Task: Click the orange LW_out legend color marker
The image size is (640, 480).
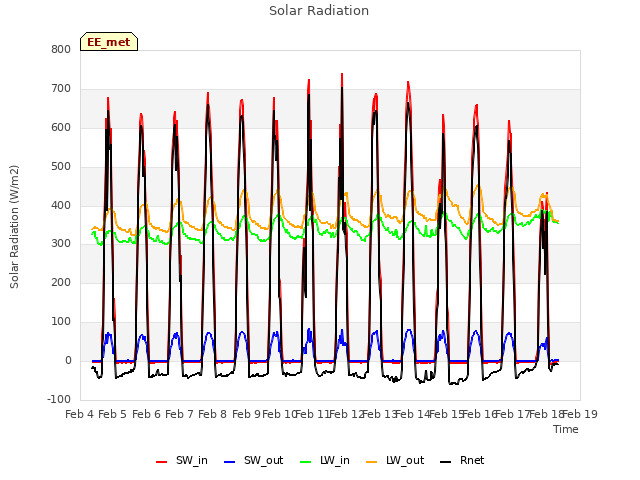Action: [372, 462]
